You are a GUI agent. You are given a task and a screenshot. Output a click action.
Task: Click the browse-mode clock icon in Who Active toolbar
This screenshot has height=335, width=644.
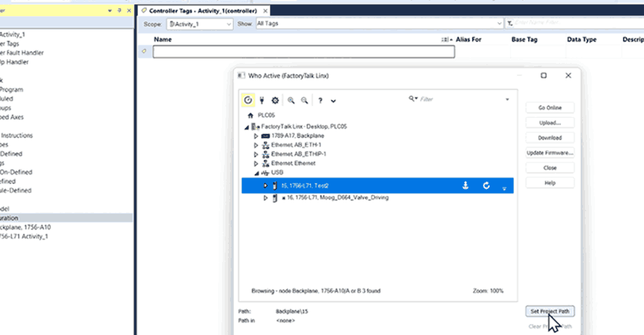248,100
